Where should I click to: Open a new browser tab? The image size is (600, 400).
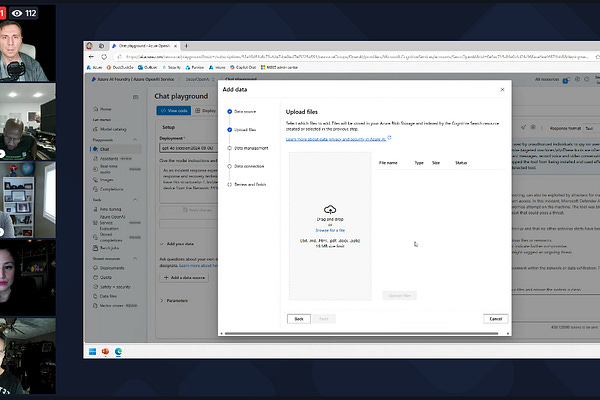click(186, 46)
